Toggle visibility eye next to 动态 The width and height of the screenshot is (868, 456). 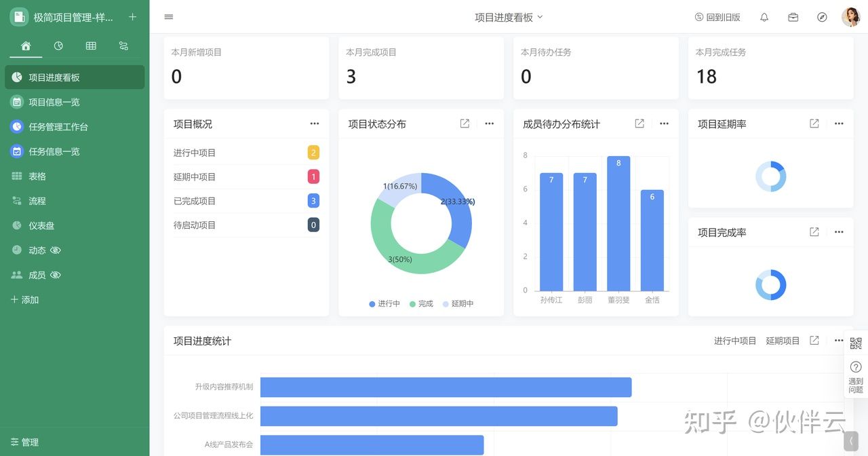tap(56, 250)
